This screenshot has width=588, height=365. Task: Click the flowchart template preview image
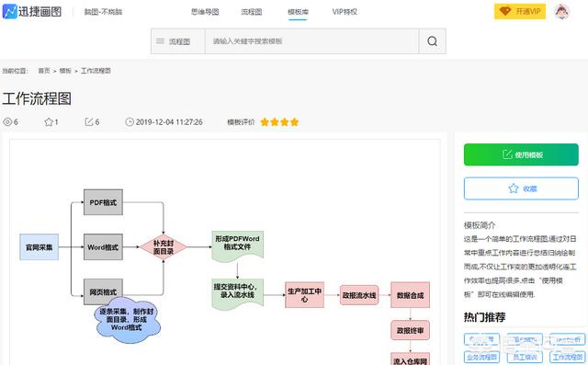pos(224,252)
